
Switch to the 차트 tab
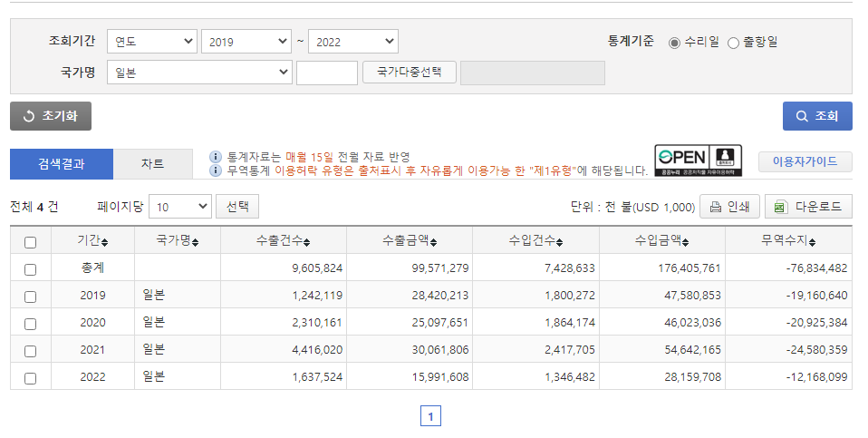pos(152,164)
